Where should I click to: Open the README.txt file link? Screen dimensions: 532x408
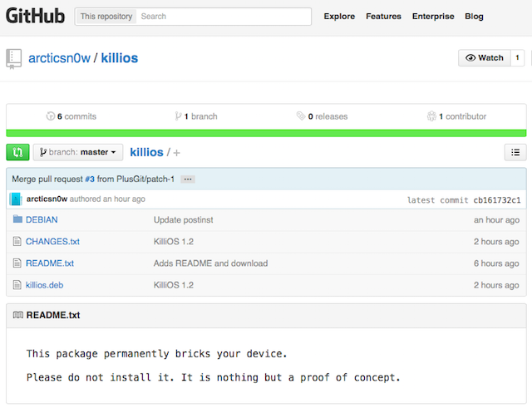(50, 263)
